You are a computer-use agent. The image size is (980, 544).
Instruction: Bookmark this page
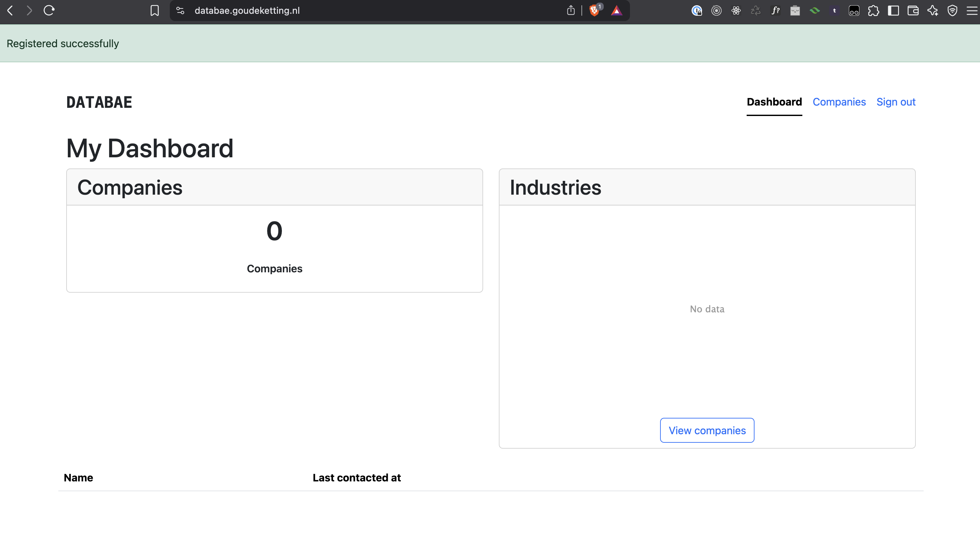[x=154, y=10]
